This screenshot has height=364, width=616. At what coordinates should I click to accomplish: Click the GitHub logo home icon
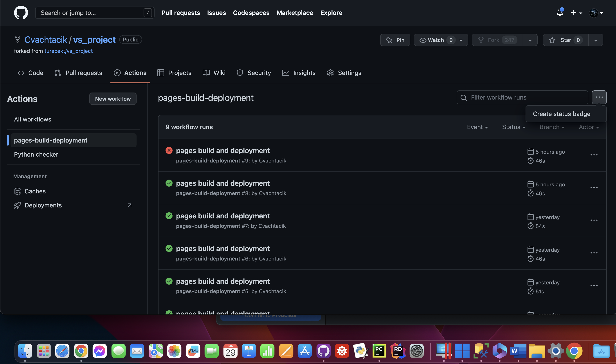pos(21,12)
